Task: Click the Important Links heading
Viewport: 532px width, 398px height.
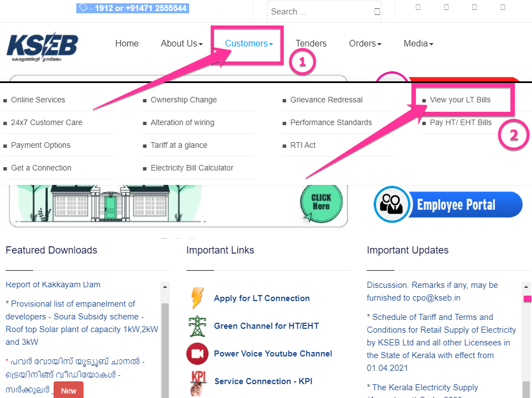Action: 220,250
